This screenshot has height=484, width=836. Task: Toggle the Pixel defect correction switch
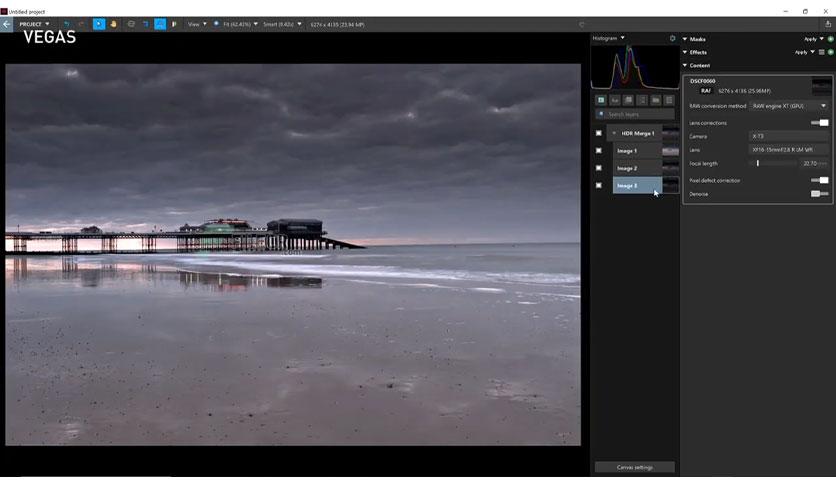pos(819,181)
